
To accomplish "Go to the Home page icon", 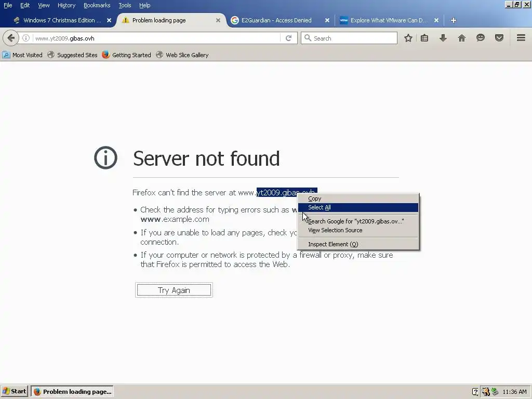I will pyautogui.click(x=462, y=38).
